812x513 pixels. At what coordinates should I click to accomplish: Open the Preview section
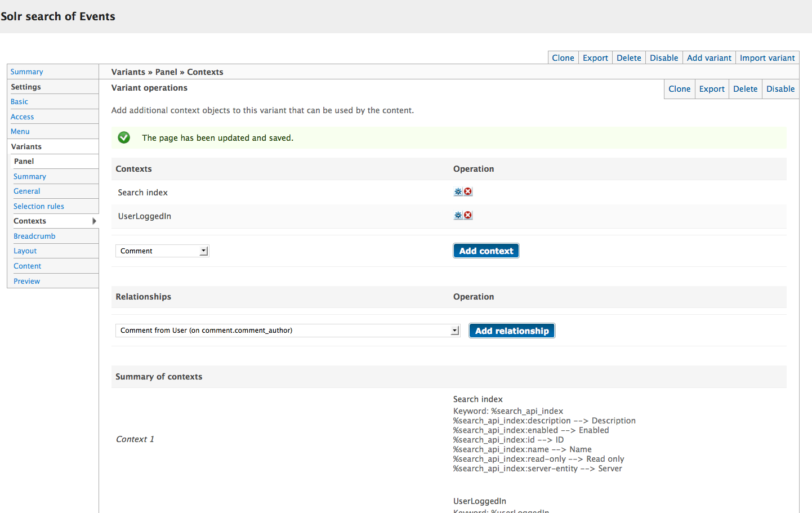coord(26,280)
